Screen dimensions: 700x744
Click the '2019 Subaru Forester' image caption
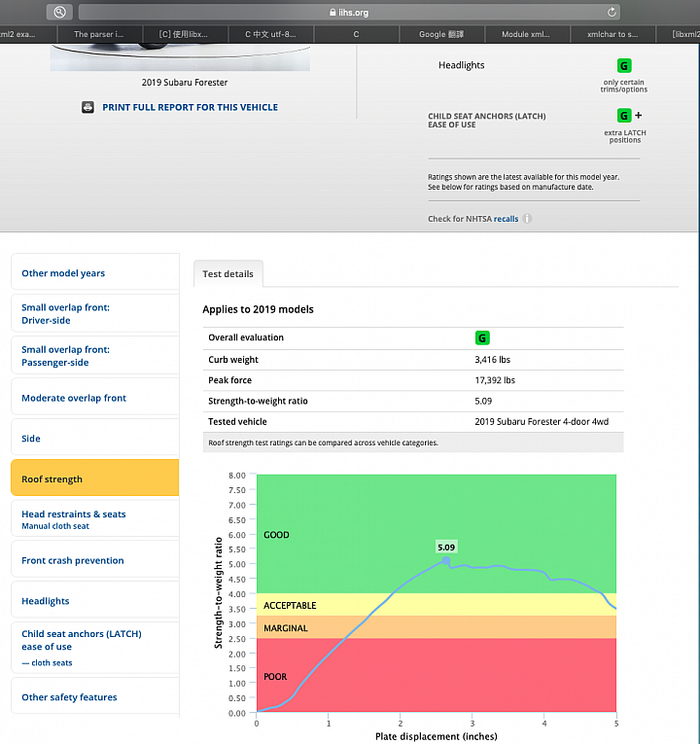click(185, 83)
